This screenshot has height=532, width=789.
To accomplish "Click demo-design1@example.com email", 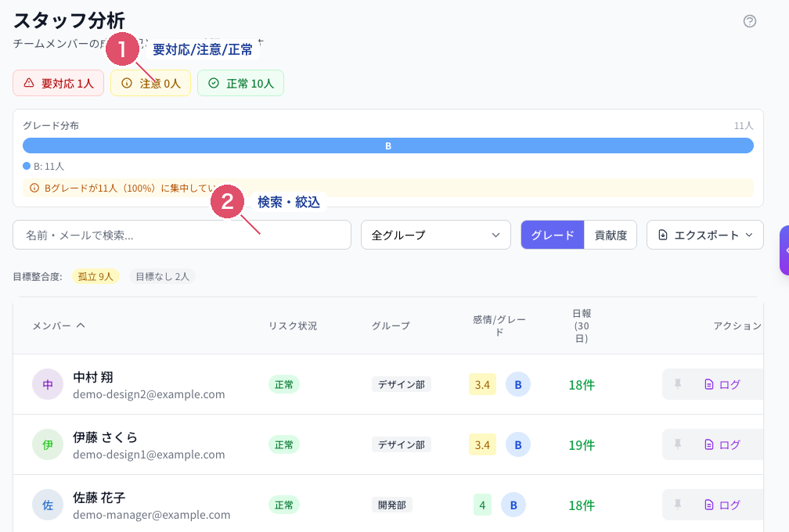I will click(x=149, y=455).
